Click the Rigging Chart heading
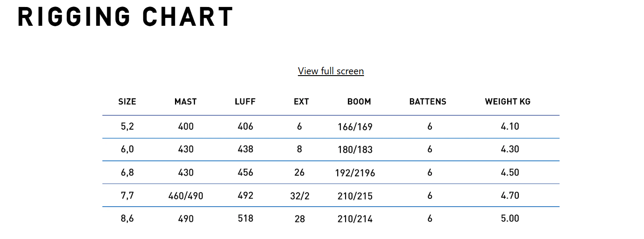The height and width of the screenshot is (239, 644). [126, 17]
